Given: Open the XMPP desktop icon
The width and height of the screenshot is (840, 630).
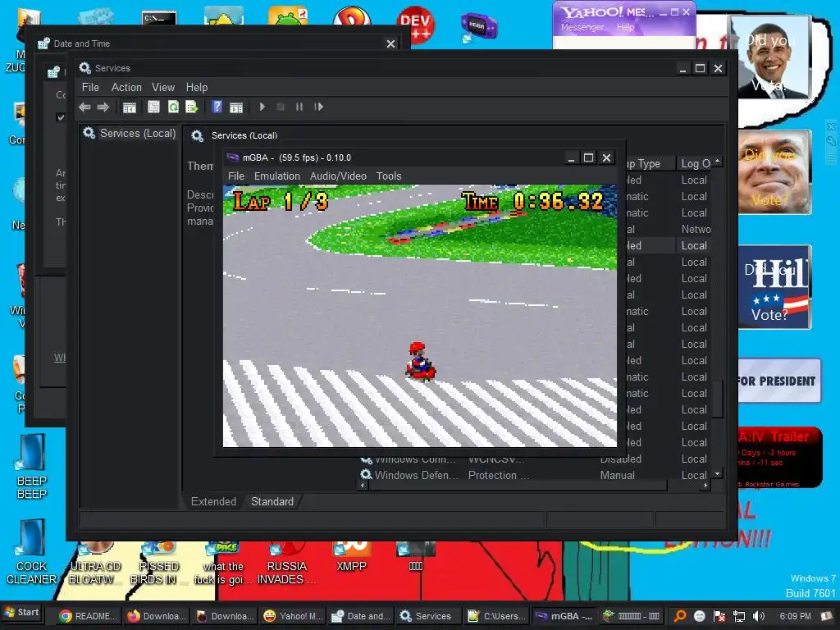Looking at the screenshot, I should [351, 557].
